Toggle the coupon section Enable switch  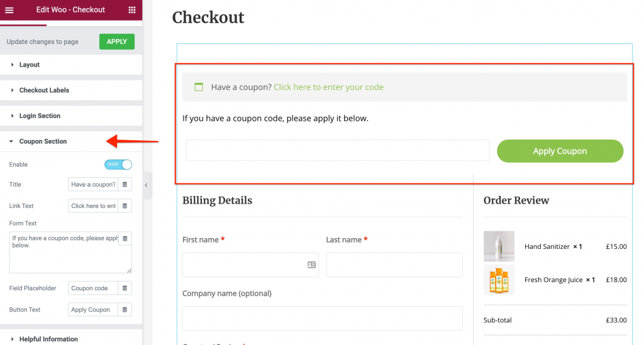pyautogui.click(x=118, y=165)
